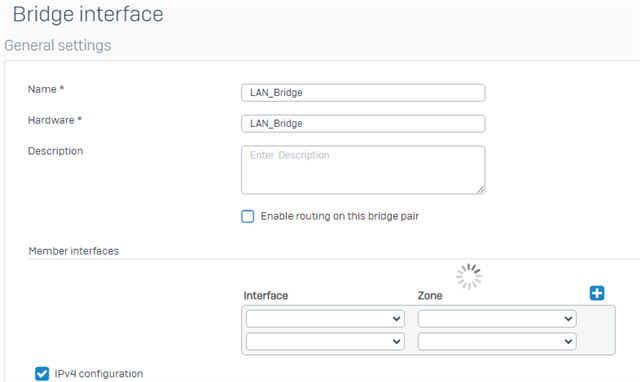Grab the Description box resize handle

point(481,189)
